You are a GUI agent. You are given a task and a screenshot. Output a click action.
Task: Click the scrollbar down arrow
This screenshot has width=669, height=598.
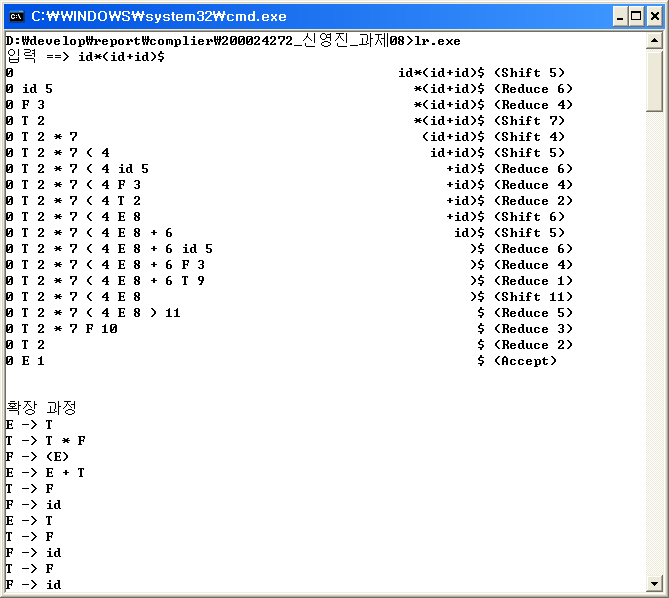[654, 583]
